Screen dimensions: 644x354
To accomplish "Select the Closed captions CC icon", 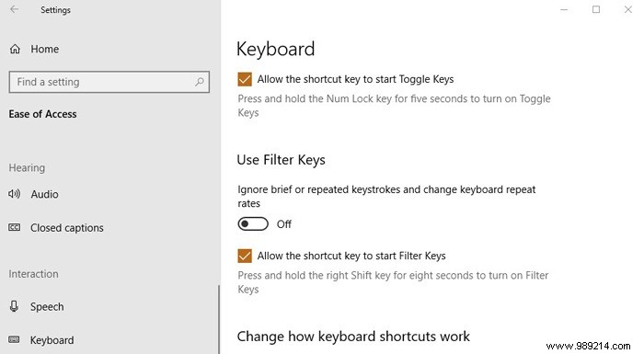I will tap(15, 227).
